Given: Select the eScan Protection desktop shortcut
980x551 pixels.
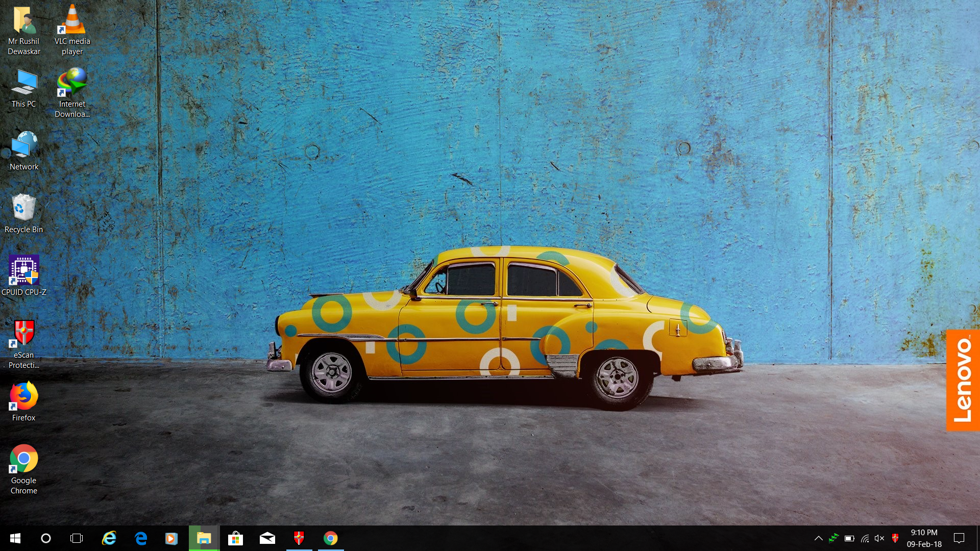Looking at the screenshot, I should (23, 344).
